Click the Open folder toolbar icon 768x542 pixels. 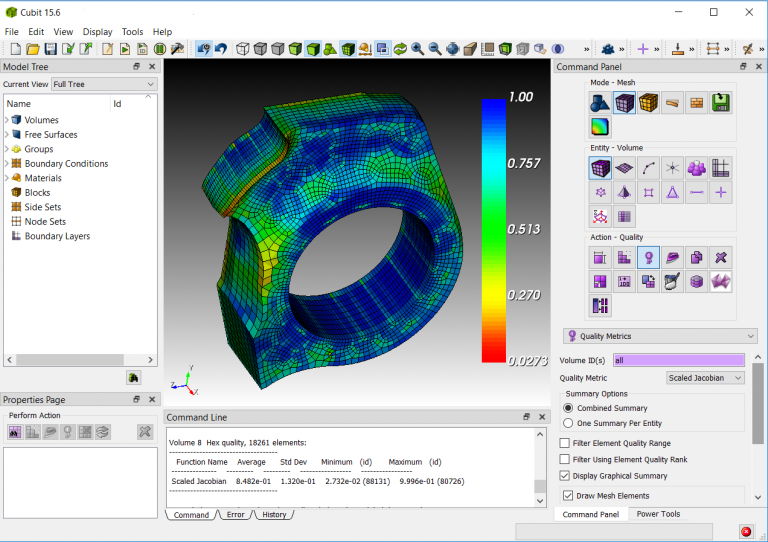pos(33,49)
